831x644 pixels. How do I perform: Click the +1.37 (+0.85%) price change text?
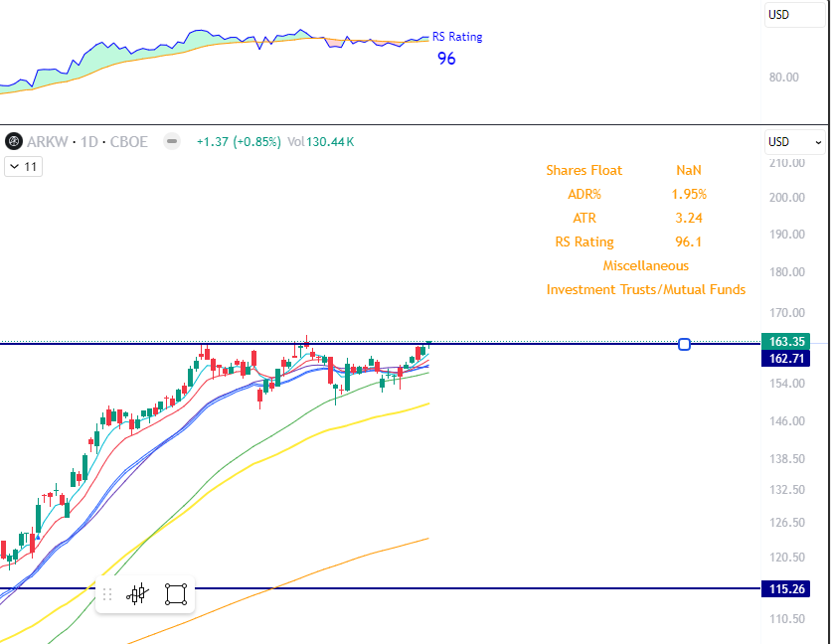click(x=239, y=142)
